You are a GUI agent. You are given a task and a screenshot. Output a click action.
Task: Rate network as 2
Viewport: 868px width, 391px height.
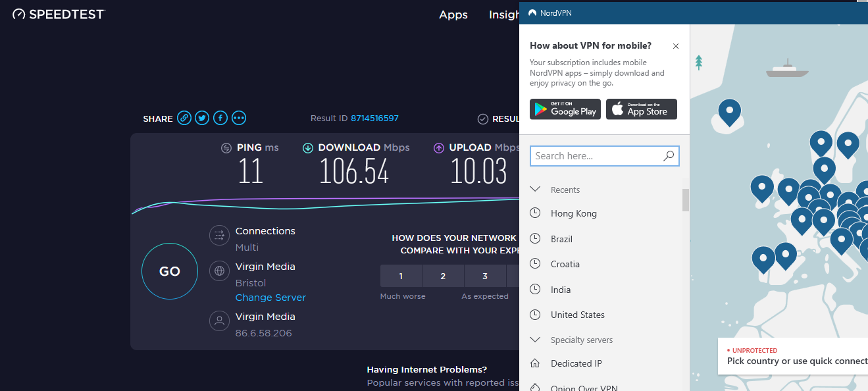[444, 276]
